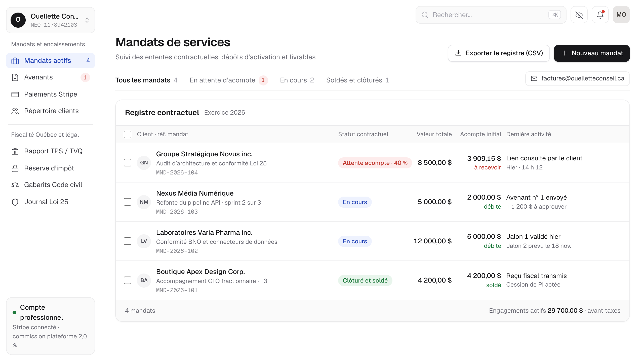Click the Avenants red count badge
The image size is (644, 362).
[85, 77]
